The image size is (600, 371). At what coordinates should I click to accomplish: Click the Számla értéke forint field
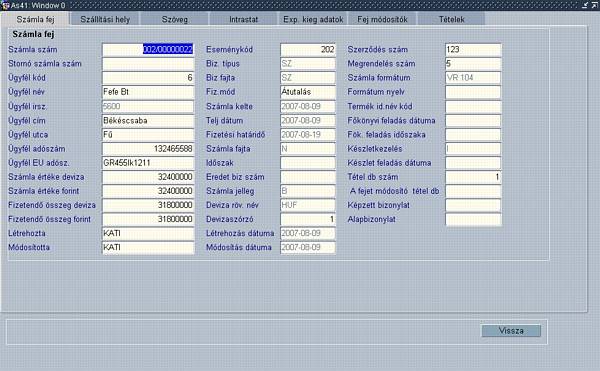pos(148,191)
